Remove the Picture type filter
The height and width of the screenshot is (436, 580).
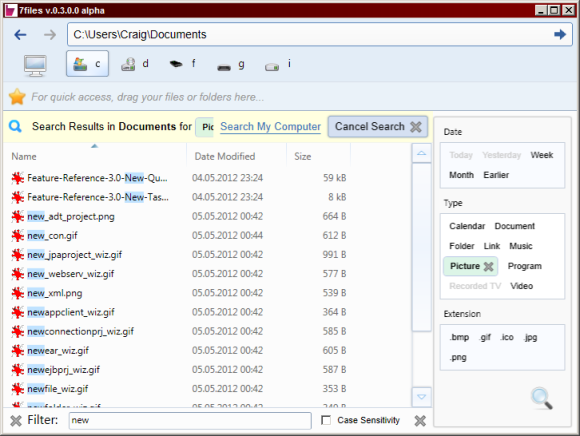click(x=489, y=266)
